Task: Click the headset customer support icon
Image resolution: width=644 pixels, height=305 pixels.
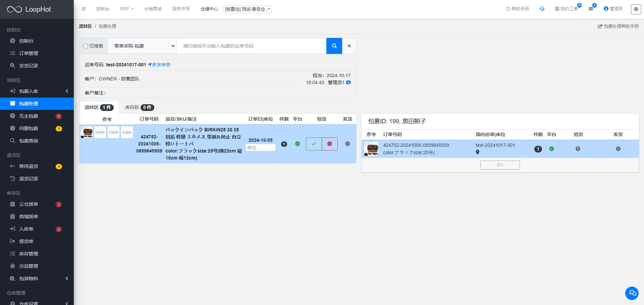Action: [x=542, y=9]
